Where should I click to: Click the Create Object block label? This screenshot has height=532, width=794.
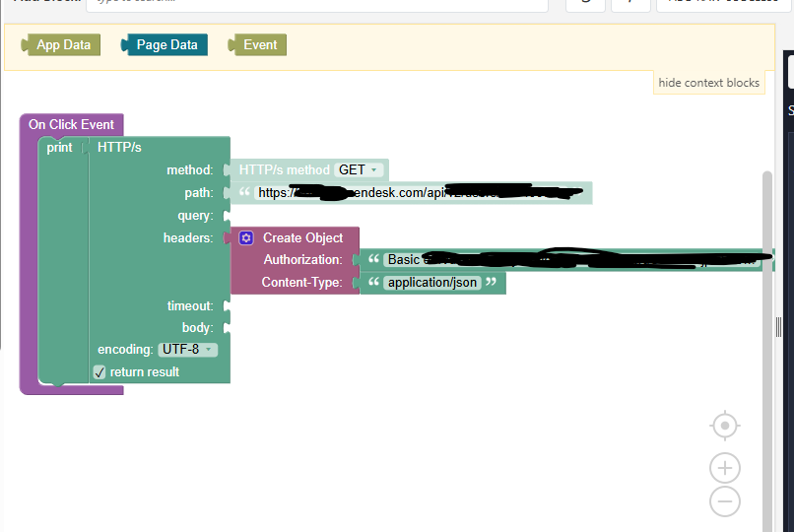pos(302,237)
